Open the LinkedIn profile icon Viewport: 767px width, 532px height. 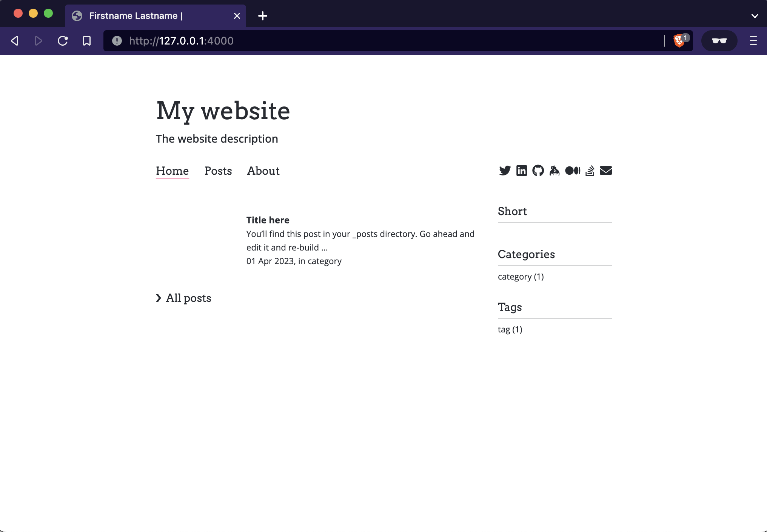(521, 171)
